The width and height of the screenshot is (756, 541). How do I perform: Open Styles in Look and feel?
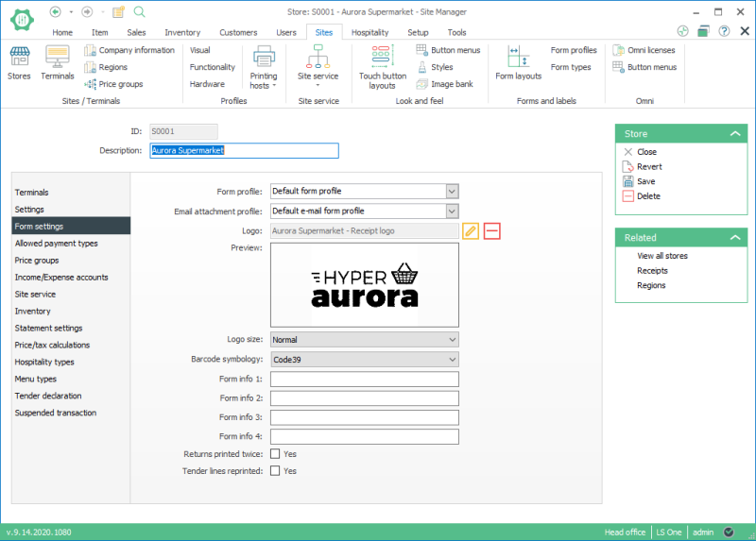click(435, 67)
